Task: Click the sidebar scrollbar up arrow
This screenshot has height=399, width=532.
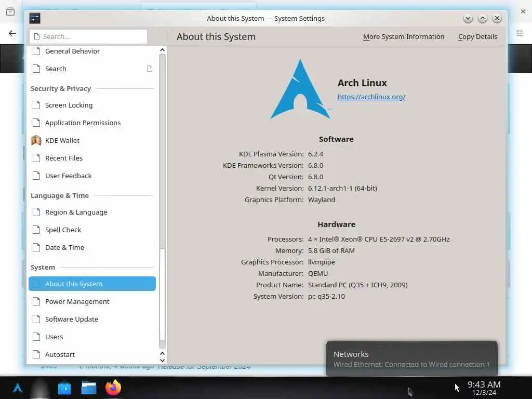Action: coord(162,50)
